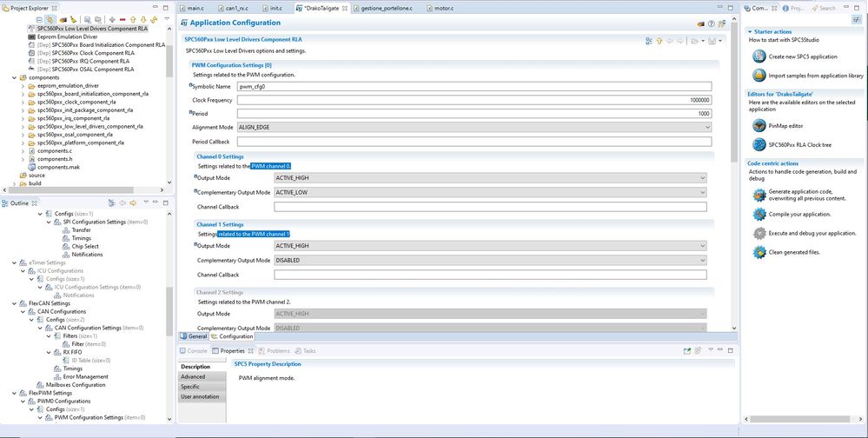868x438 pixels.
Task: Click the Period Callback input field
Action: tap(474, 142)
